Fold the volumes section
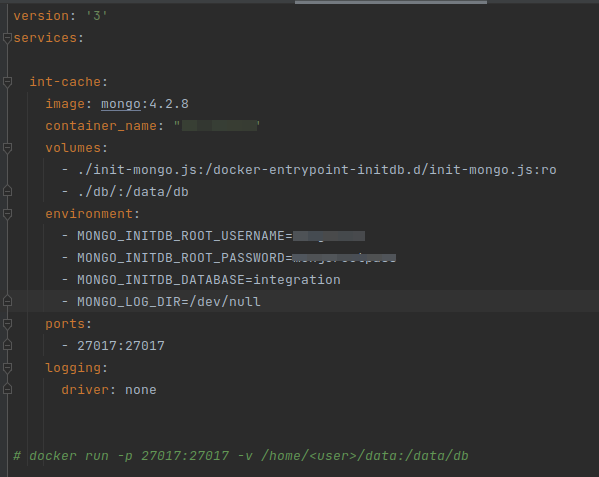The height and width of the screenshot is (477, 599). pos(7,148)
